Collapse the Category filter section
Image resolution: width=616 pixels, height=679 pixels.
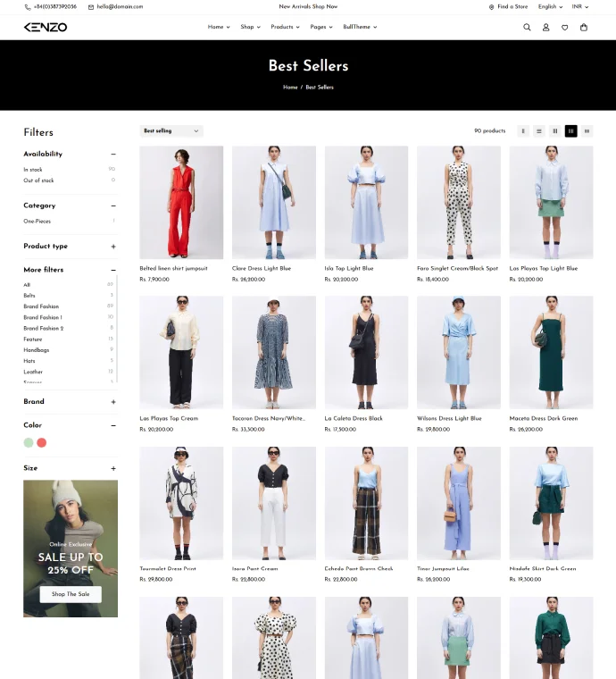coord(113,205)
